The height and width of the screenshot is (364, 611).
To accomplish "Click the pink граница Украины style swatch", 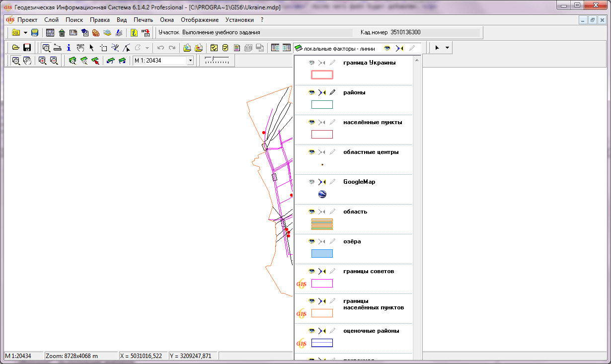I will coord(322,75).
